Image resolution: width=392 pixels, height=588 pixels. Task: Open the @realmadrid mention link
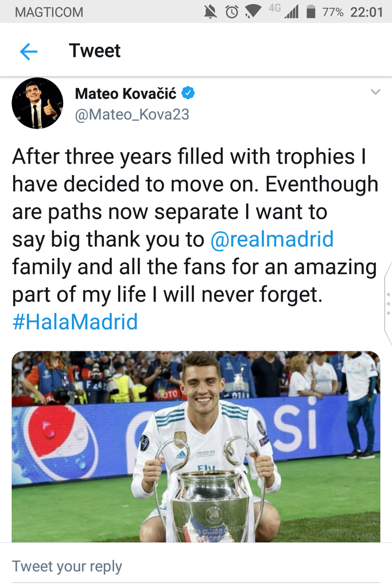[272, 239]
